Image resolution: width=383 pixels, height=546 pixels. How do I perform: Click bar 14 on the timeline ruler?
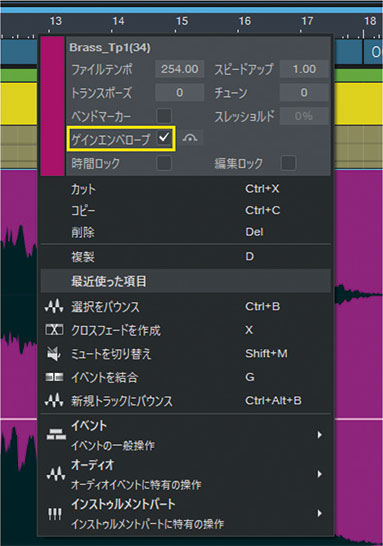[x=118, y=21]
